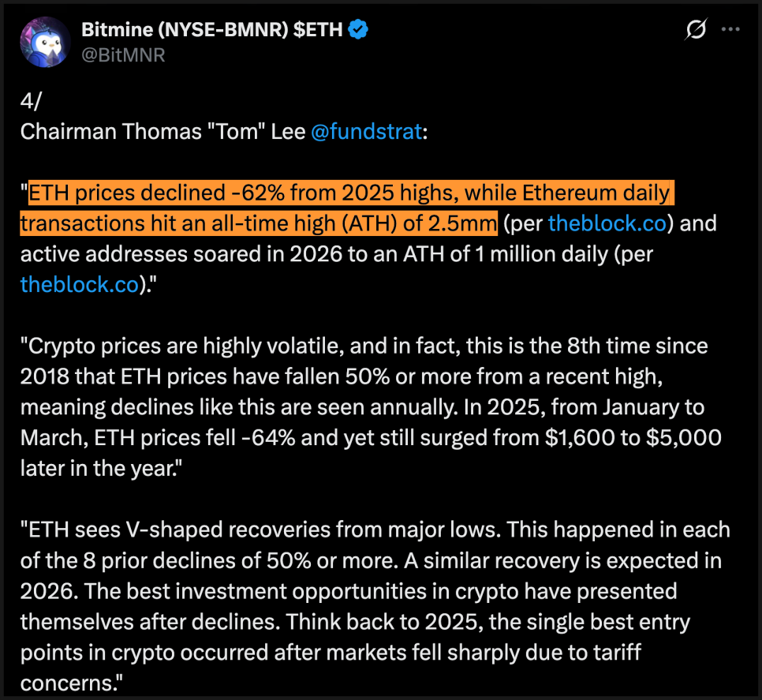Click the @BitMNR handle
Screen dimensions: 762x700
123,55
